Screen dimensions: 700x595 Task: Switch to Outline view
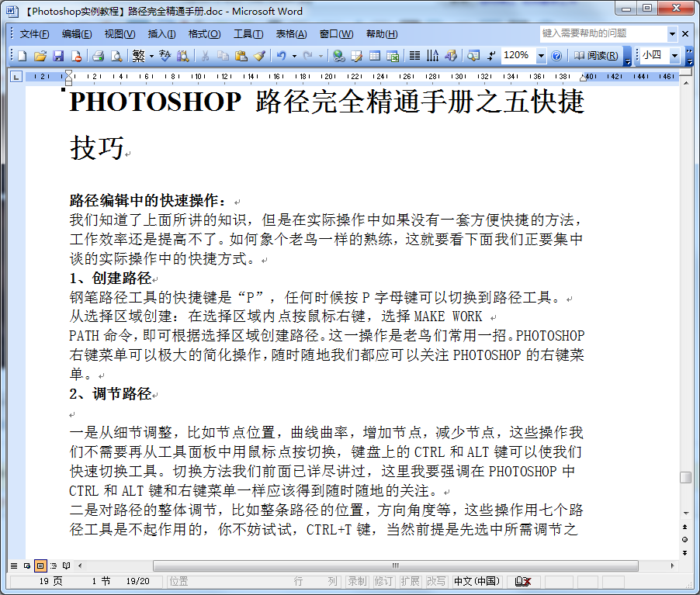pos(54,566)
